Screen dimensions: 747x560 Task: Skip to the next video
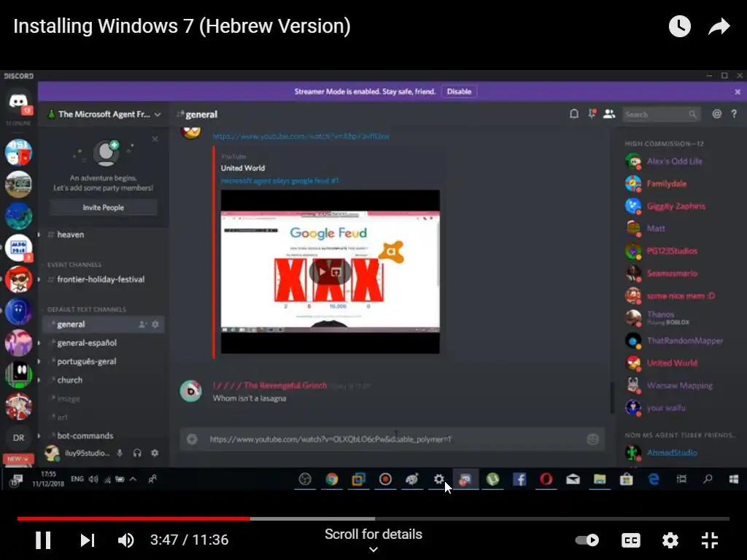(88, 540)
